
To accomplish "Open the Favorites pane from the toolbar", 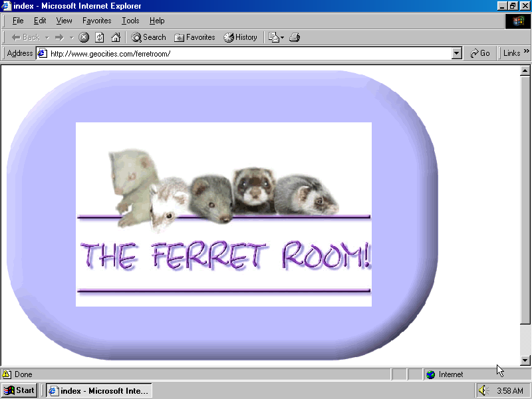I will click(x=195, y=37).
